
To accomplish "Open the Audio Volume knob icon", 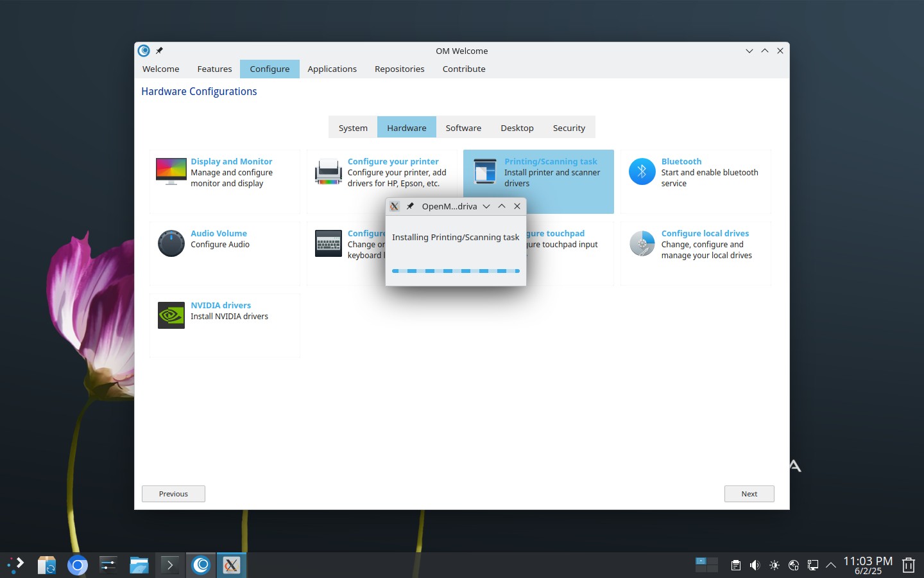I will pyautogui.click(x=171, y=243).
